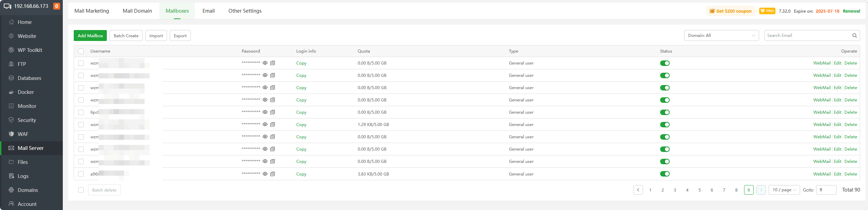
Task: Copy password icon in first mailbox row
Action: click(x=272, y=63)
